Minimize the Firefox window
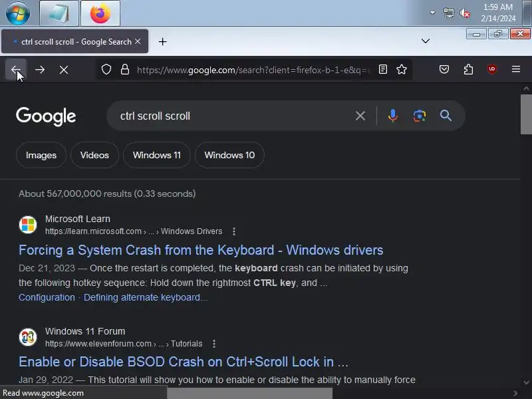This screenshot has width=532, height=399. (476, 34)
